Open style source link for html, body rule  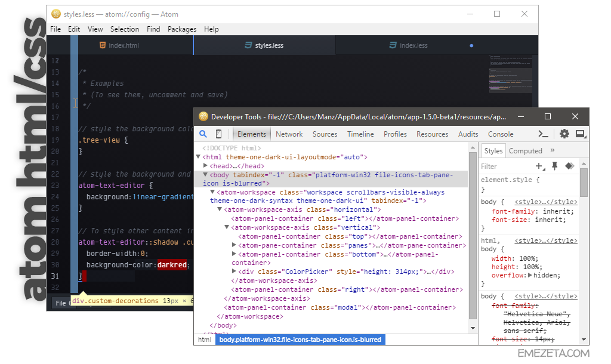point(546,240)
